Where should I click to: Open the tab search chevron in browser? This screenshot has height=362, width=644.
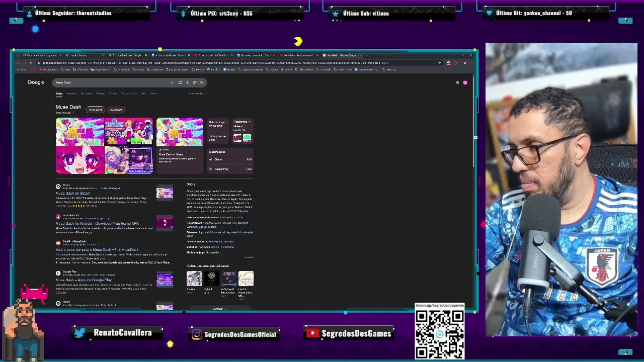19,55
